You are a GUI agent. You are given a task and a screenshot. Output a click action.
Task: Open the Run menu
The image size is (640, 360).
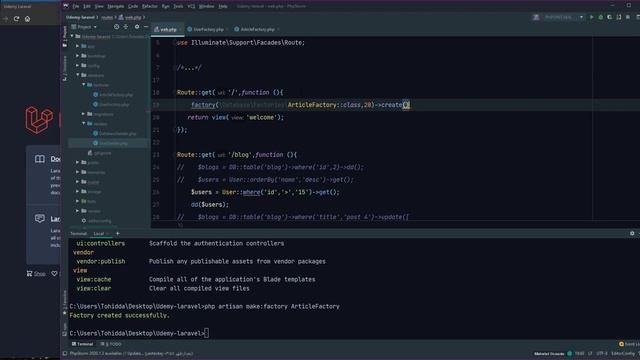click(165, 6)
